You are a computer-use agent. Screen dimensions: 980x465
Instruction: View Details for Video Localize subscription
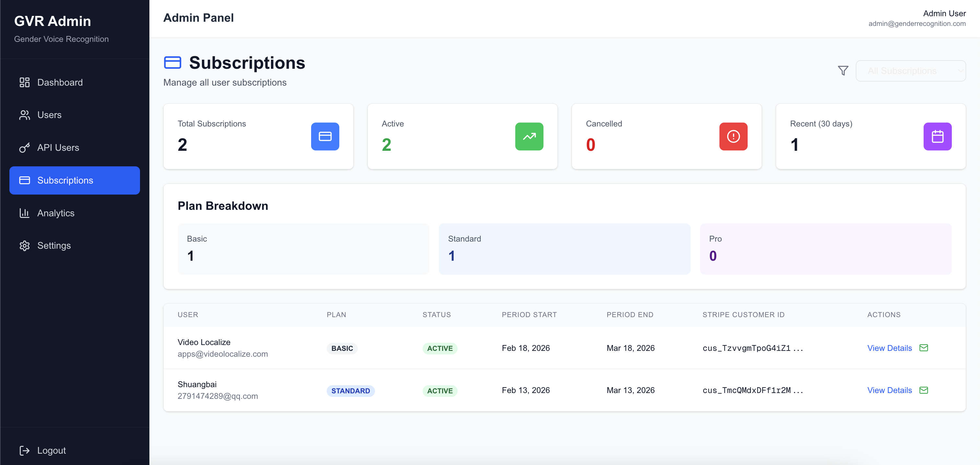pyautogui.click(x=889, y=348)
